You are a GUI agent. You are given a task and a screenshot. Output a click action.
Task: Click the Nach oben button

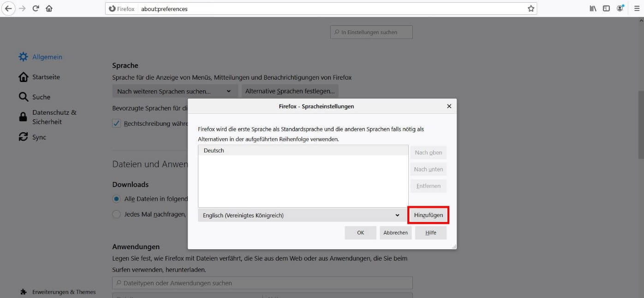click(x=429, y=152)
